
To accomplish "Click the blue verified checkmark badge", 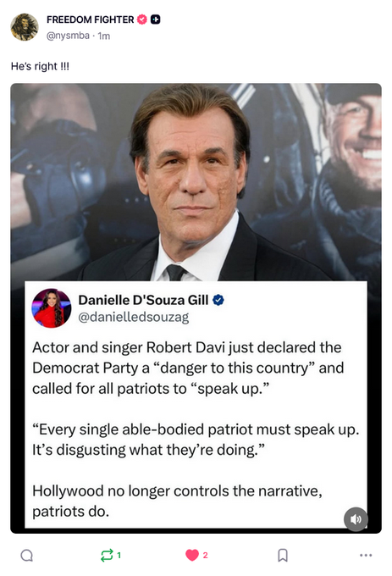I will (218, 300).
